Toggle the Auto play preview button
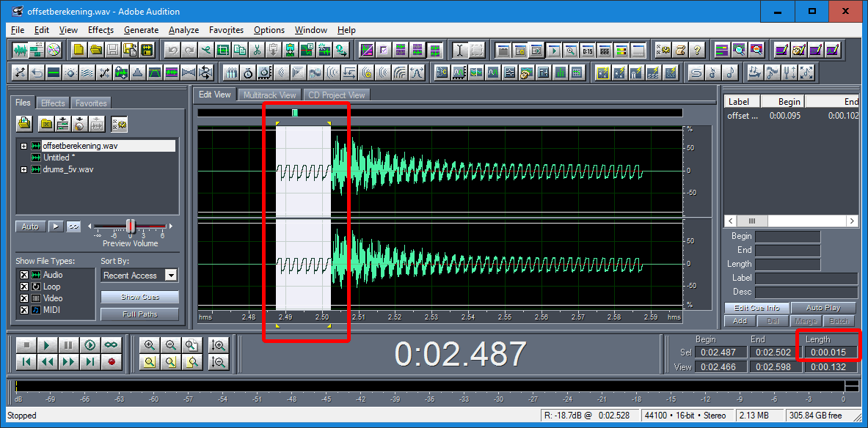Viewport: 868px width, 428px height. [30, 226]
